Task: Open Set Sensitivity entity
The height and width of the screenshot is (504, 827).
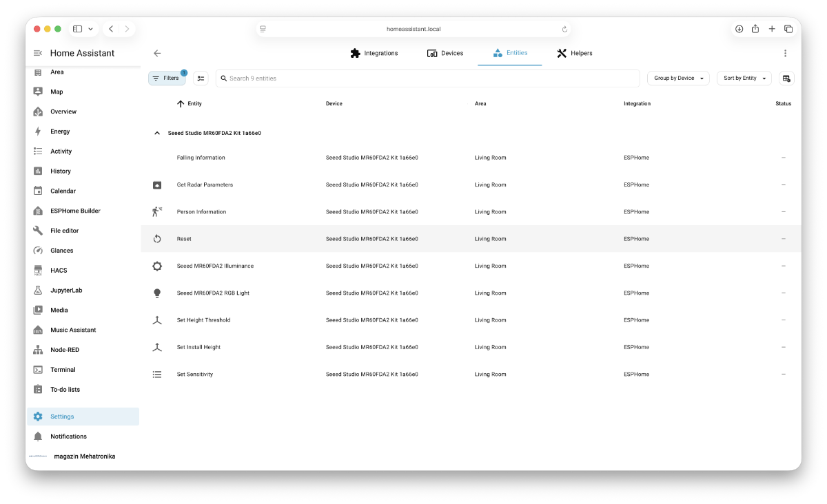Action: pos(471,375)
